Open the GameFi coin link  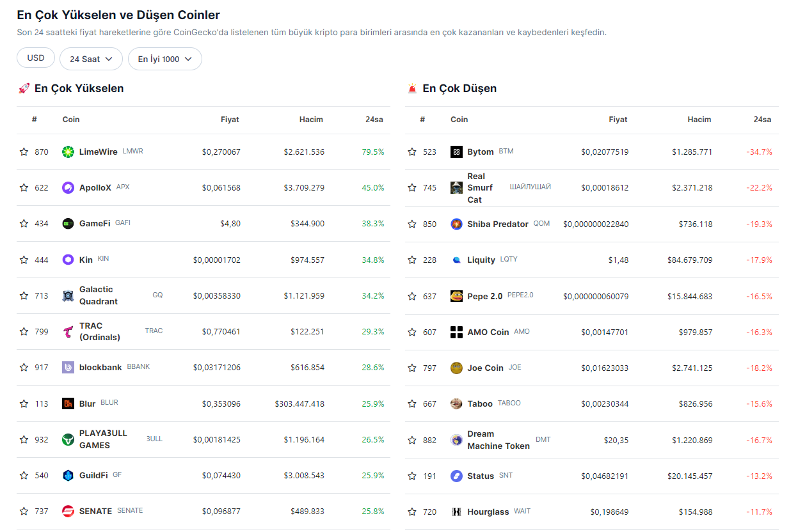coord(95,223)
